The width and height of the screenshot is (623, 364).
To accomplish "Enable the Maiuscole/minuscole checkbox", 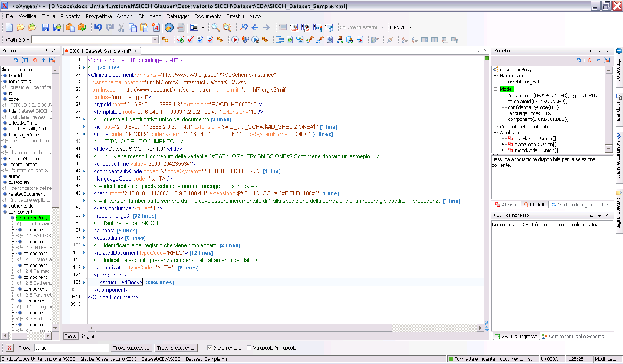I will (x=249, y=348).
